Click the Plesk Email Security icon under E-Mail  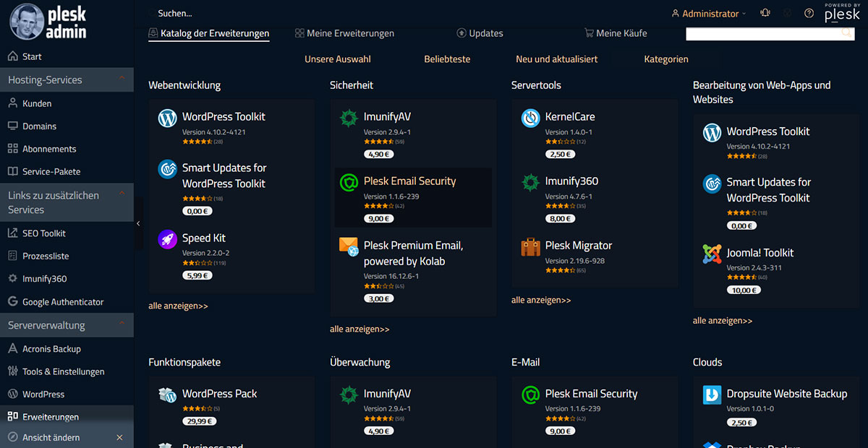pyautogui.click(x=531, y=395)
